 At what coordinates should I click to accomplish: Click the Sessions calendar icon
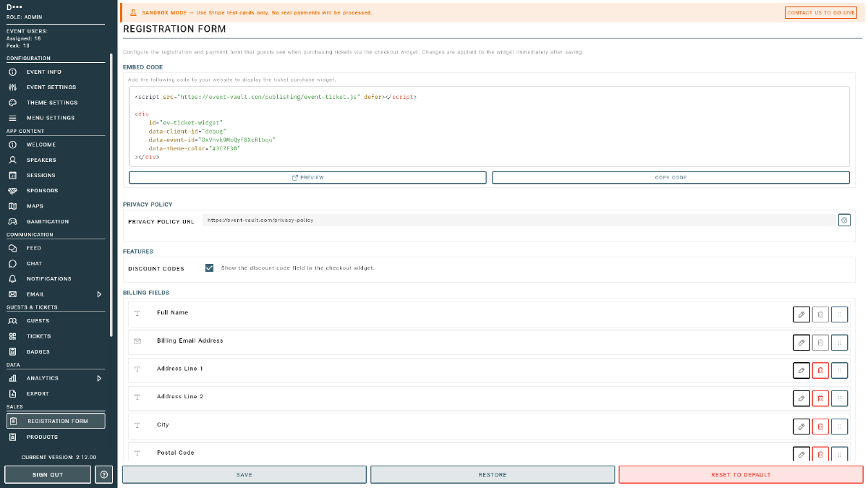12,175
